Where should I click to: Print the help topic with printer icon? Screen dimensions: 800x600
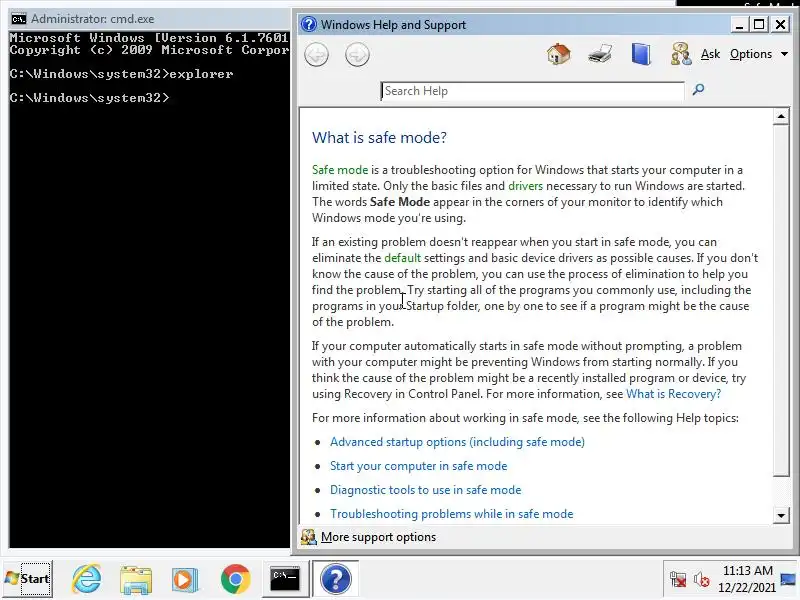pyautogui.click(x=599, y=54)
